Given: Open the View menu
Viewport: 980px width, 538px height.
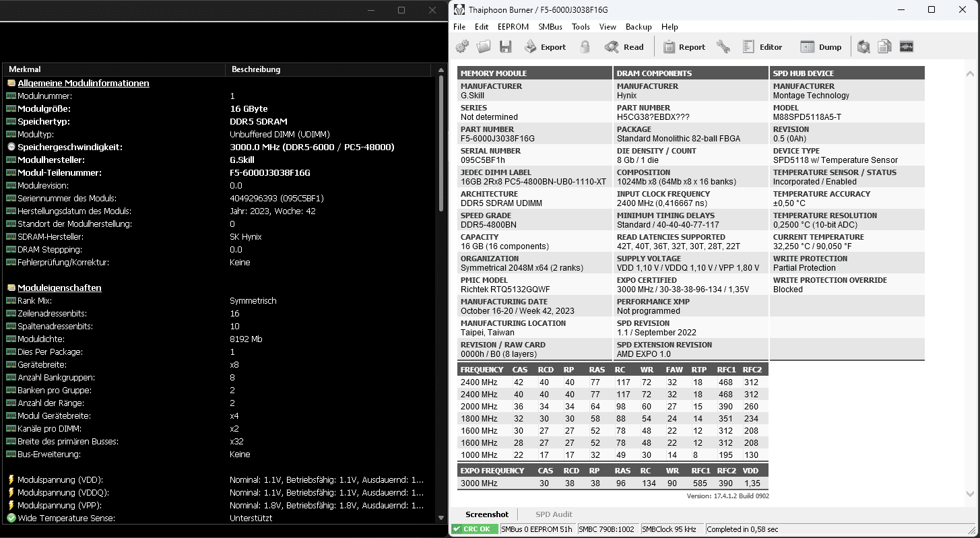Looking at the screenshot, I should (x=608, y=27).
